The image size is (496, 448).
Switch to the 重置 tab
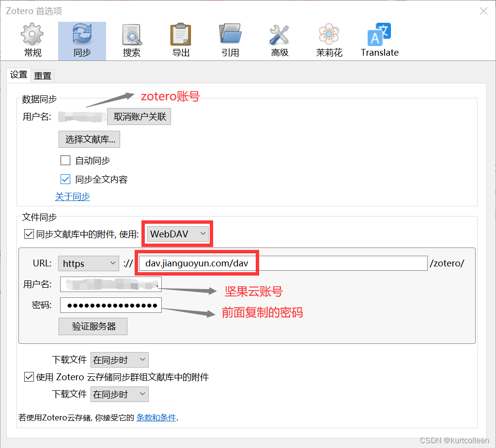point(42,75)
